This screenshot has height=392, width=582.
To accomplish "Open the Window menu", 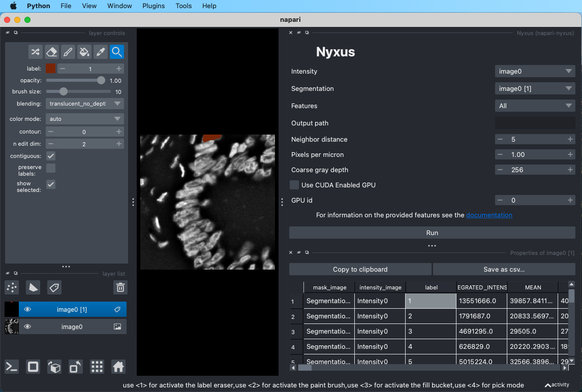I will [x=119, y=6].
